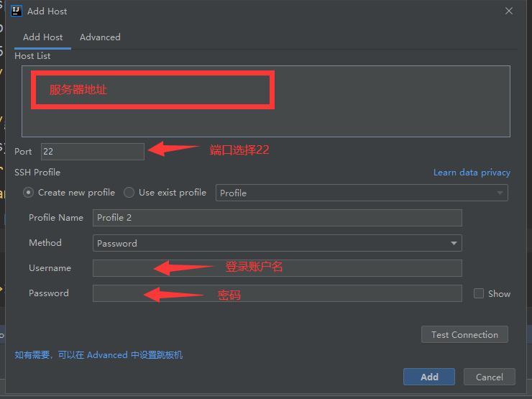Focus the Port field showing 22
532x399 pixels.
point(92,151)
